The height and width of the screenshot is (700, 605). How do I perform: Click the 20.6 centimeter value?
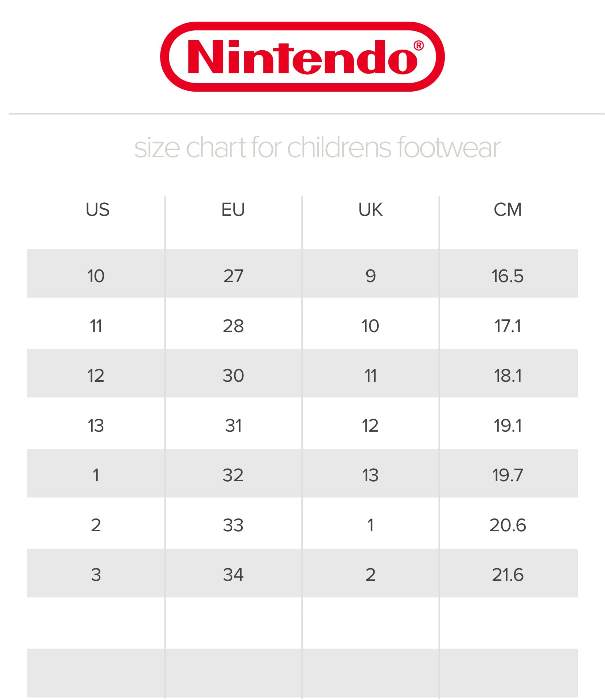[508, 525]
